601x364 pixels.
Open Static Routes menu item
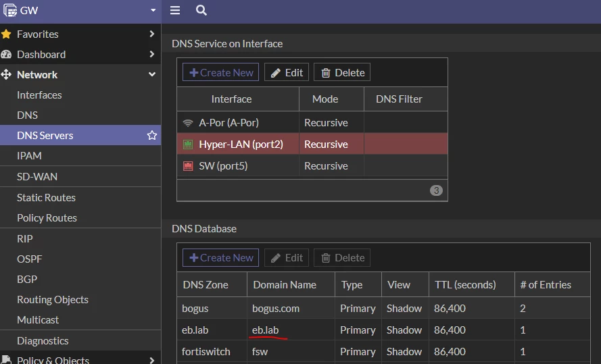click(46, 197)
